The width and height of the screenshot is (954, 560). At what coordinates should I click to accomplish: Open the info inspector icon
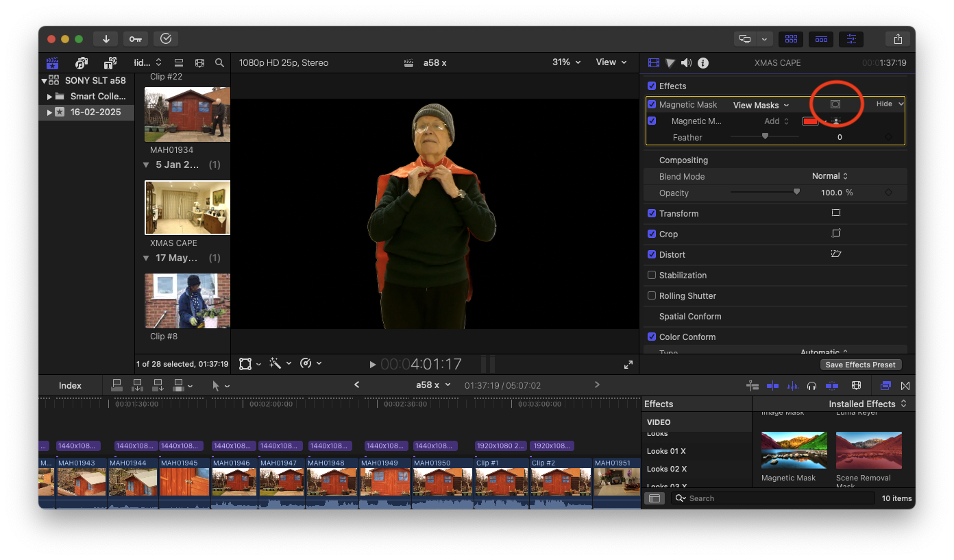coord(703,63)
